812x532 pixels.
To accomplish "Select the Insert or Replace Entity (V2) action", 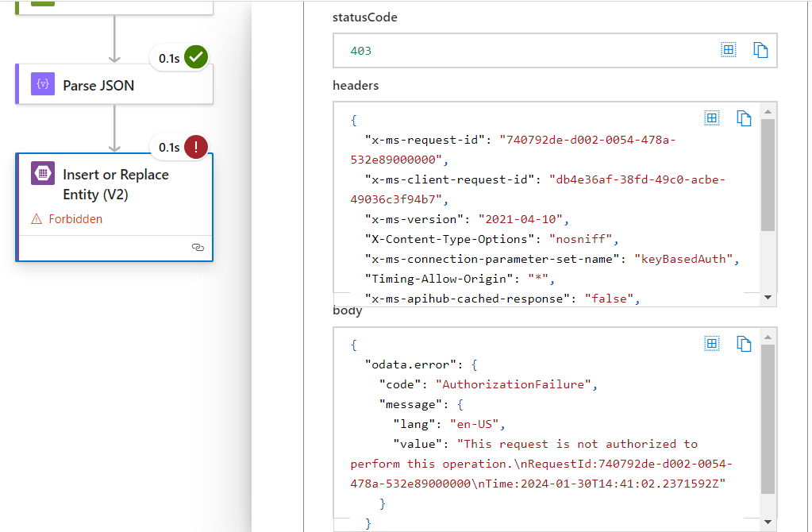I will (x=116, y=184).
